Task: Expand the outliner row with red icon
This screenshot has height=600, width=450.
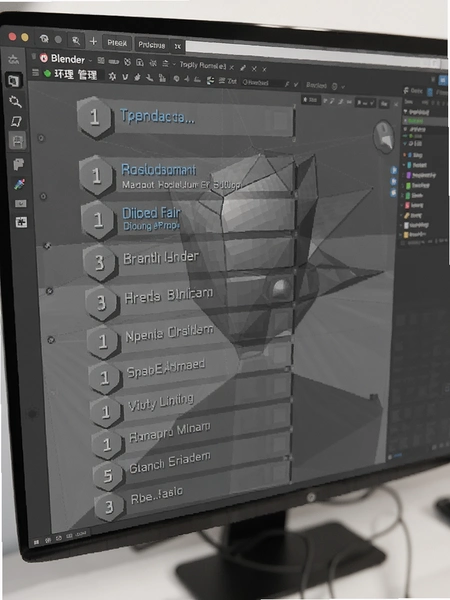Action: pos(403,205)
